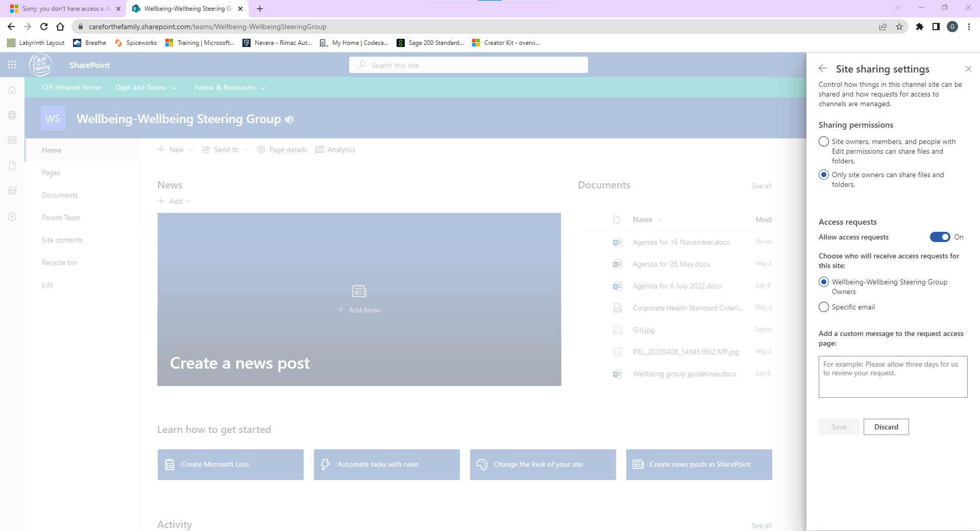The height and width of the screenshot is (531, 980).
Task: Select 'Site owners, members, and people with Edit' option
Action: [x=824, y=141]
